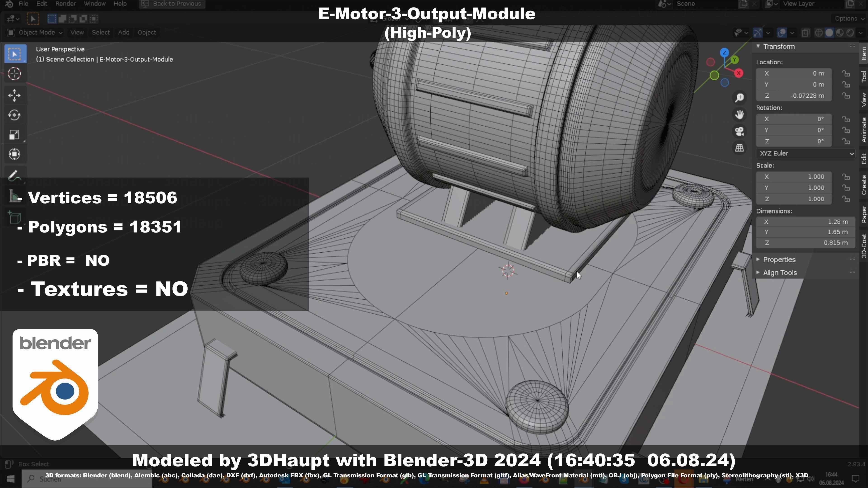Toggle lock on Location Z
The image size is (868, 488).
point(846,96)
